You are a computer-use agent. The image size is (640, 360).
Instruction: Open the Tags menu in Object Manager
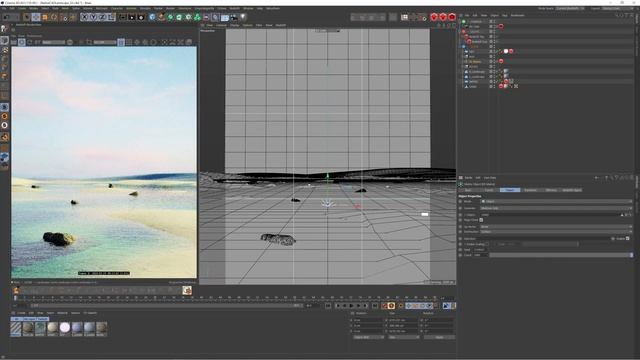point(505,16)
